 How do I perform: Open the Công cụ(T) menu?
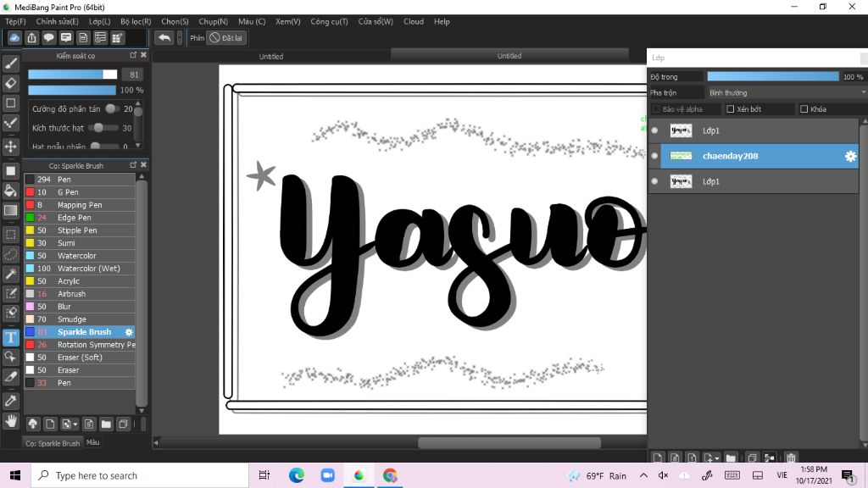click(329, 21)
